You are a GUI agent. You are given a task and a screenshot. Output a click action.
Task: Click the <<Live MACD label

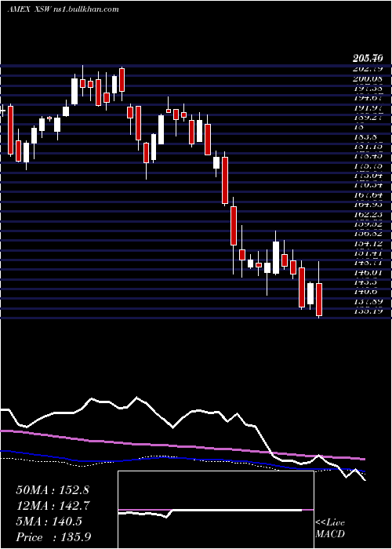click(330, 529)
